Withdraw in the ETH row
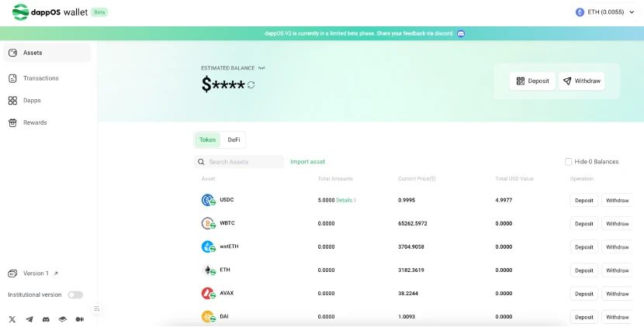 pos(618,270)
